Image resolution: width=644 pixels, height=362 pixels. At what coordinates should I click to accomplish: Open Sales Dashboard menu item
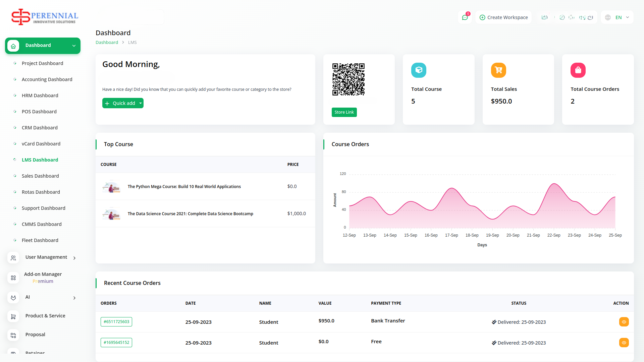point(40,176)
